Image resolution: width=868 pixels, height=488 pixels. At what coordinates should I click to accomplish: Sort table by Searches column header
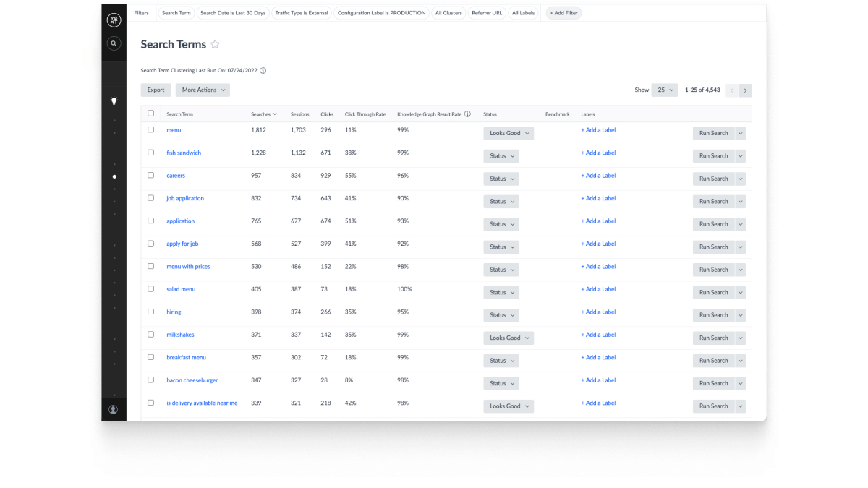(x=263, y=114)
